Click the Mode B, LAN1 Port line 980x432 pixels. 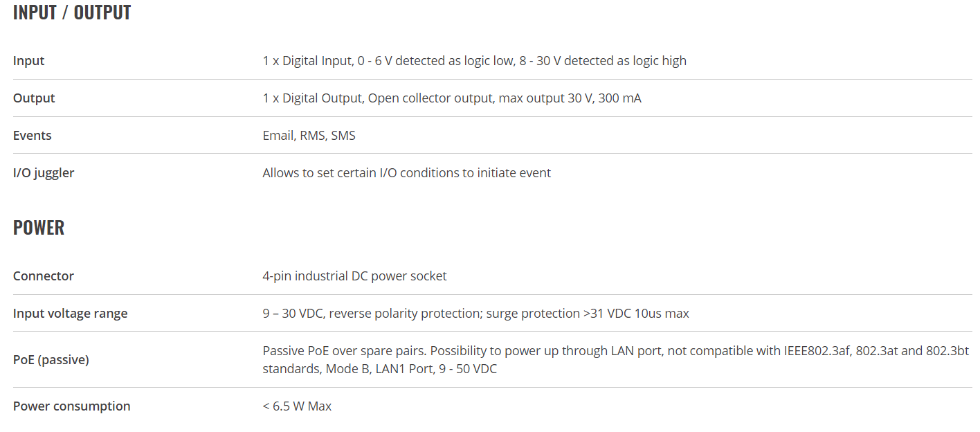pos(379,369)
